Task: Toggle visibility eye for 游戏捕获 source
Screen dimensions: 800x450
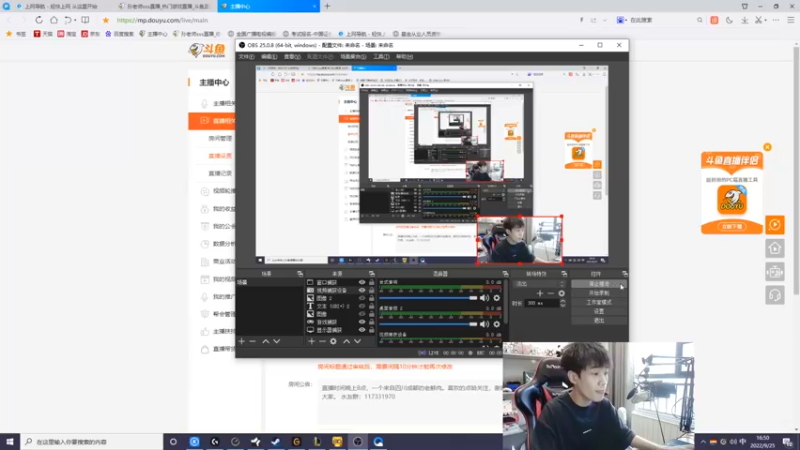Action: point(362,322)
